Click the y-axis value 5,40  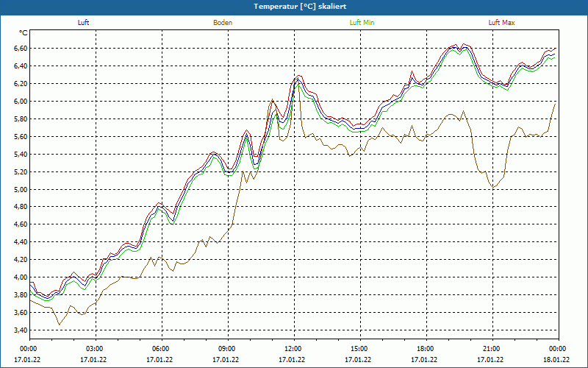(21, 155)
